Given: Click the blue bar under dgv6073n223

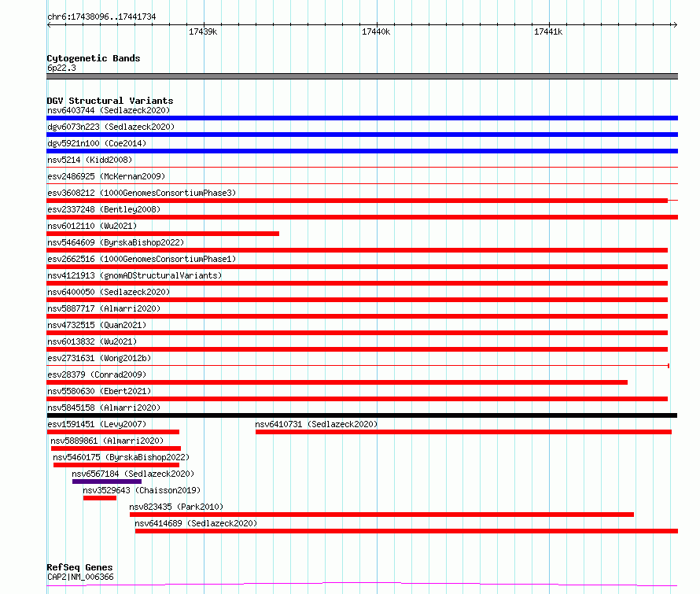Looking at the screenshot, I should pos(362,135).
